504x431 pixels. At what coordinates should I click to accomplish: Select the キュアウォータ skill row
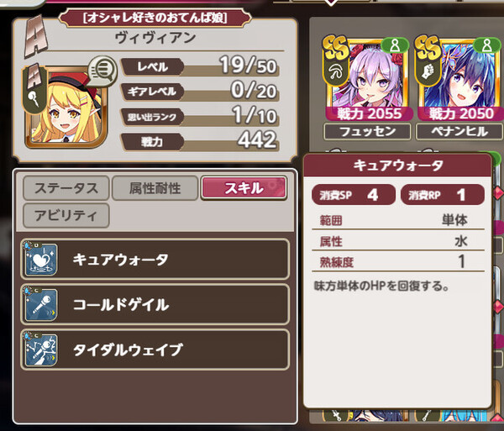155,259
